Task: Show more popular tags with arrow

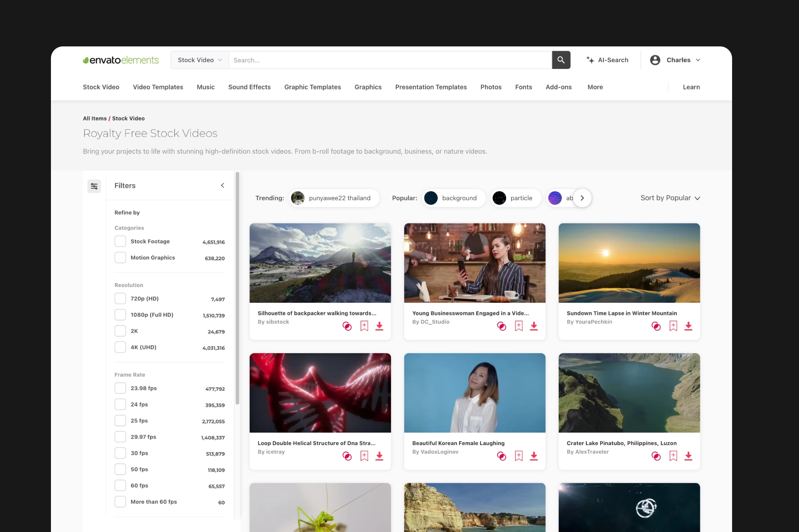Action: point(582,198)
